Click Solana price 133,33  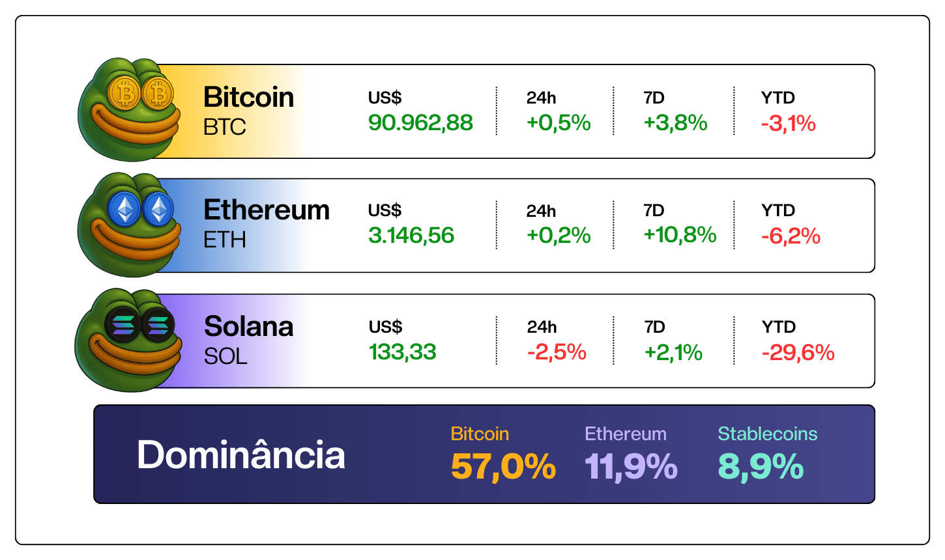click(x=403, y=352)
